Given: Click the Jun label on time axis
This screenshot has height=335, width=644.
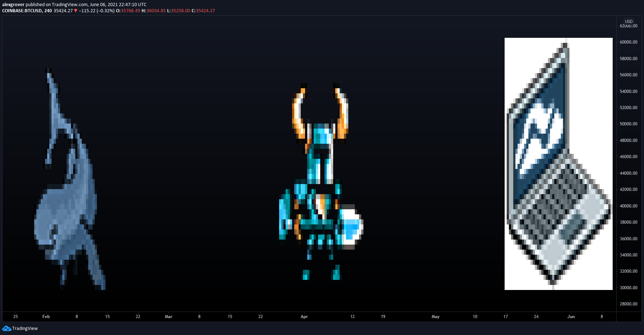Looking at the screenshot, I should (571, 317).
